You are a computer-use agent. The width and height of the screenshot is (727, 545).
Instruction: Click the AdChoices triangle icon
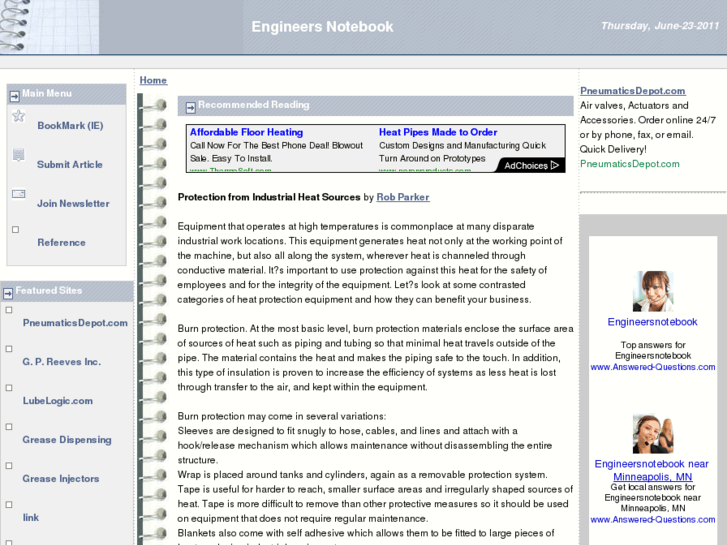[555, 165]
